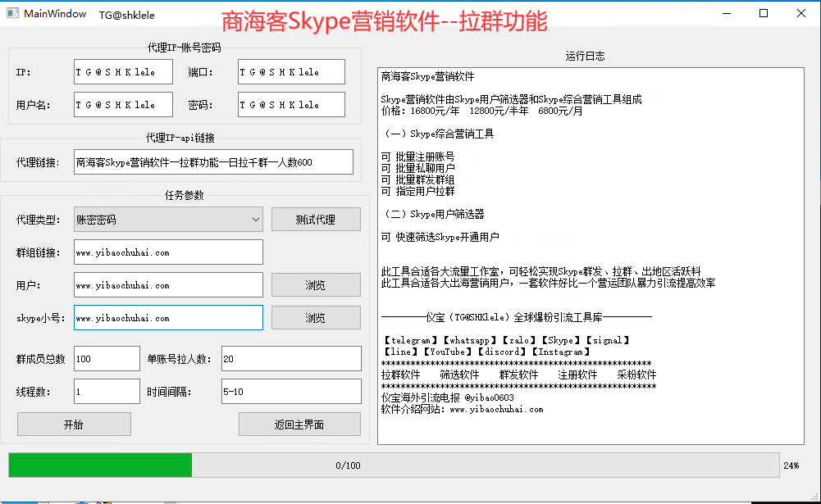Image resolution: width=821 pixels, height=504 pixels.
Task: Select the 群成员总数 field showing 100
Action: 107,358
